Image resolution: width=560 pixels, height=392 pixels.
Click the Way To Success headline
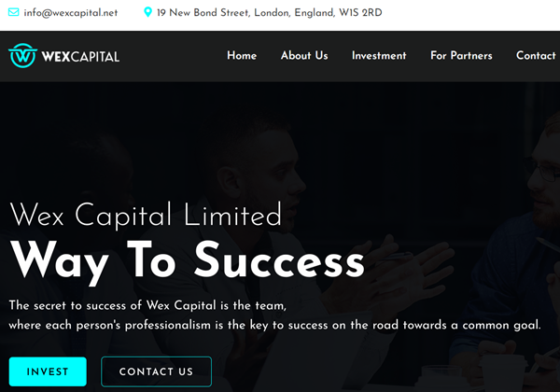[188, 262]
